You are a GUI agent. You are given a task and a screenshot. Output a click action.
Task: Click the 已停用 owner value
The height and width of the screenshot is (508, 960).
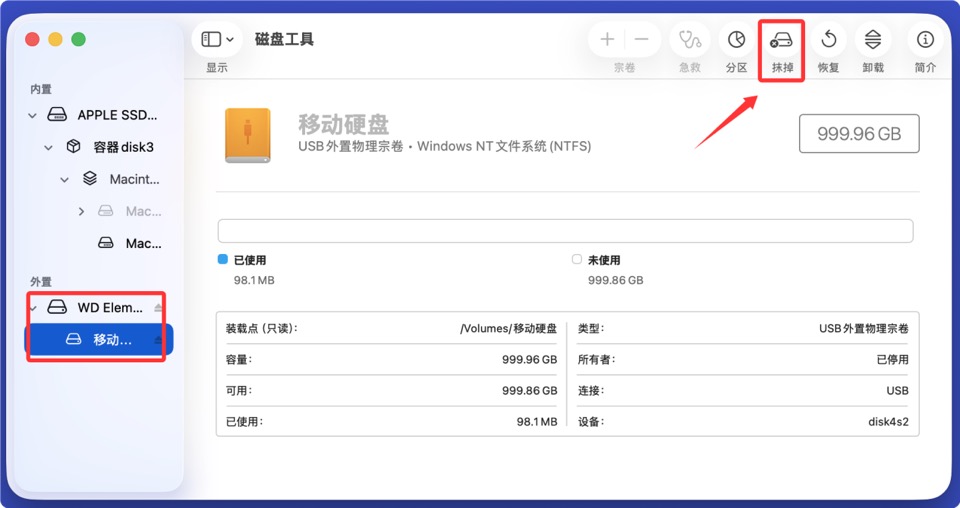(893, 360)
